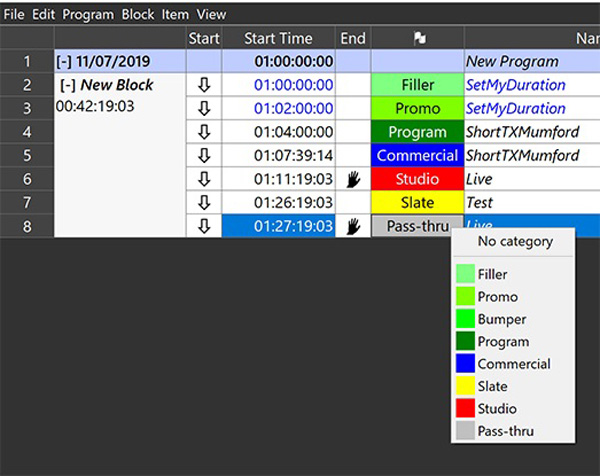The height and width of the screenshot is (476, 600).
Task: Open the Filler category cell in row 2
Action: click(417, 85)
